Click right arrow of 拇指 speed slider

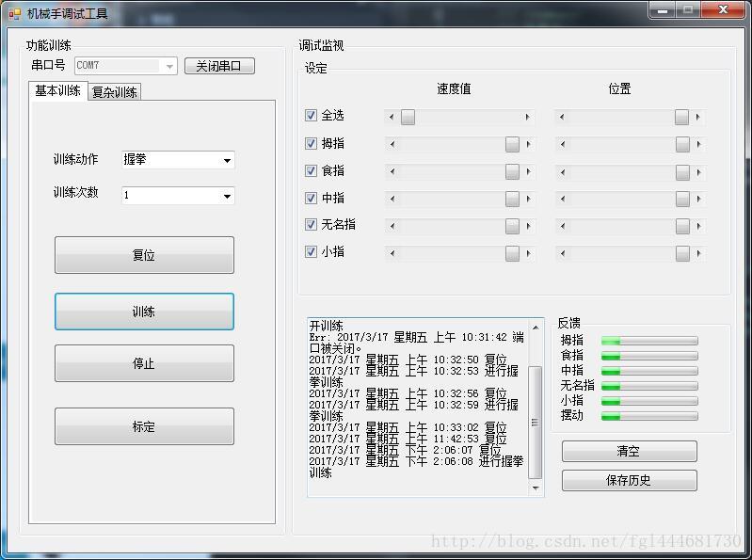[x=529, y=144]
